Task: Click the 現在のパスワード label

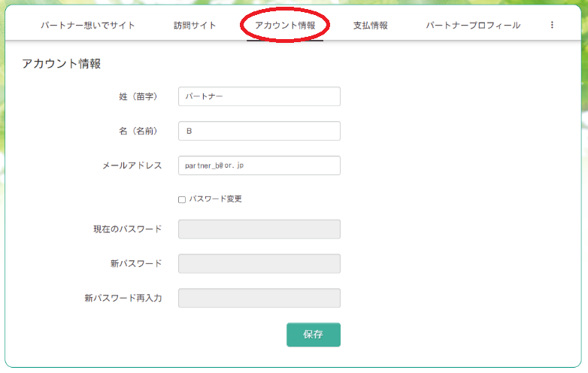Action: coord(123,229)
